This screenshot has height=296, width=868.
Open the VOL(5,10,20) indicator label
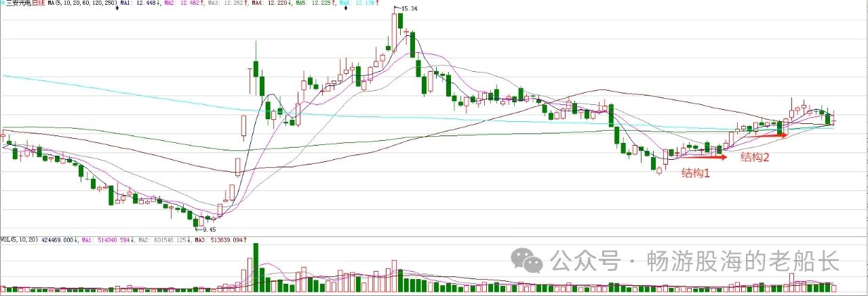tap(19, 240)
